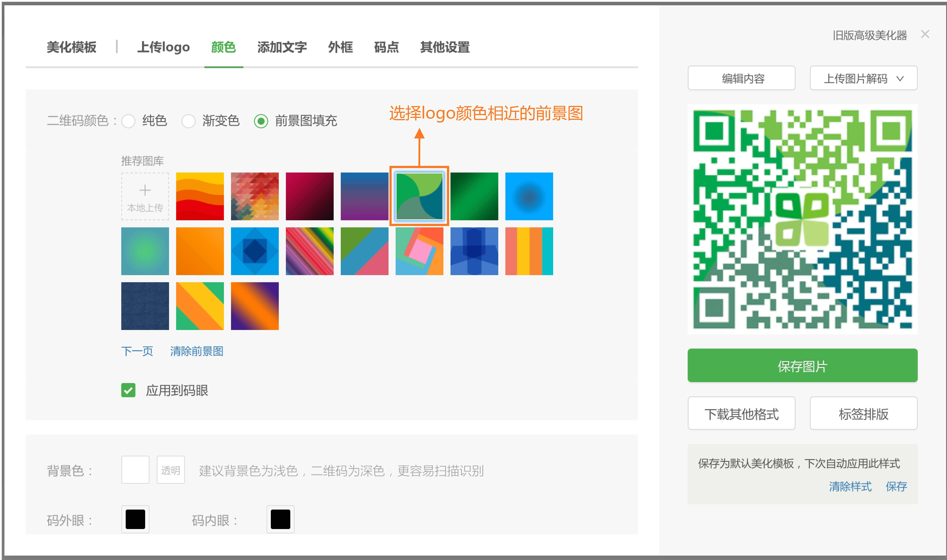Pick the red triangle mosaic foreground image
Image resolution: width=947 pixels, height=560 pixels.
(255, 196)
